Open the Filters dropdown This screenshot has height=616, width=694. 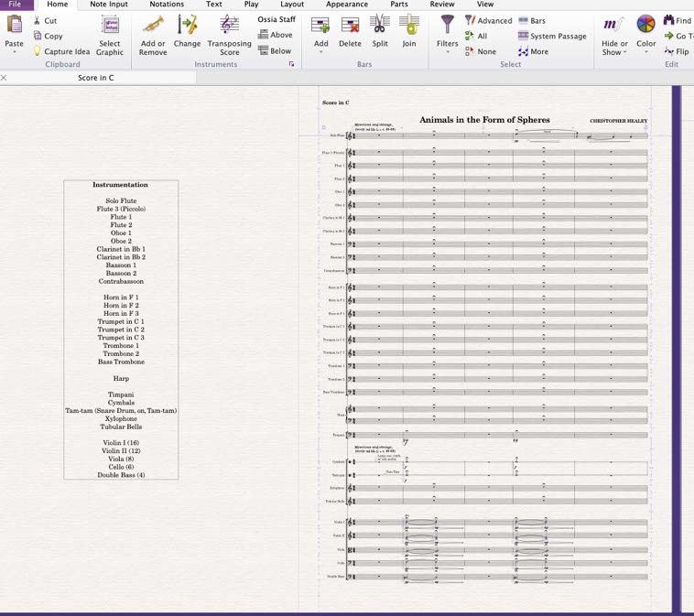tap(447, 52)
